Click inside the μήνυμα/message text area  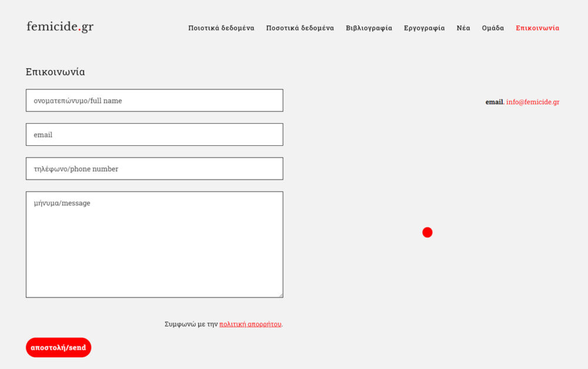154,244
